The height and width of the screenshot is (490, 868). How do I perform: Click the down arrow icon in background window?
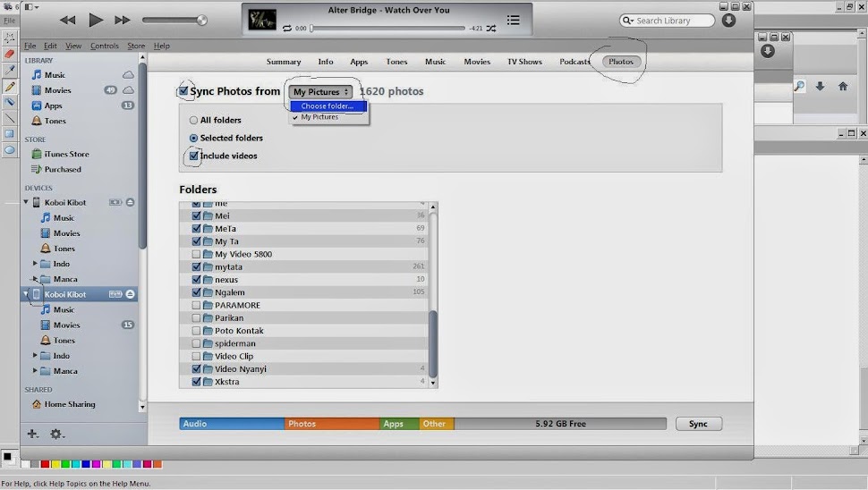(820, 86)
